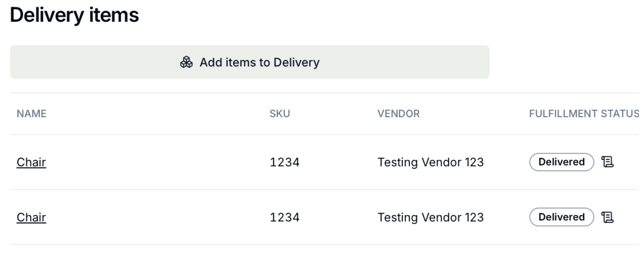Viewport: 644px width, 253px height.
Task: Sort by the NAME column header
Action: point(31,114)
